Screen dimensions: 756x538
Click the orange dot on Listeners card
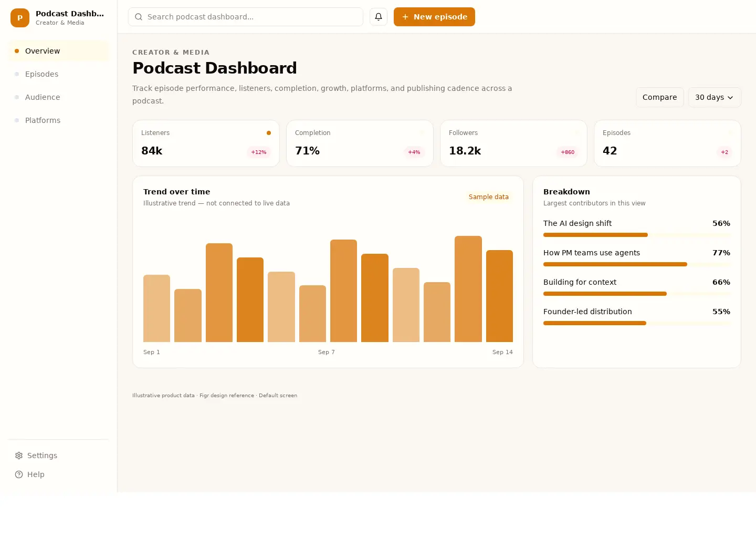pos(269,133)
